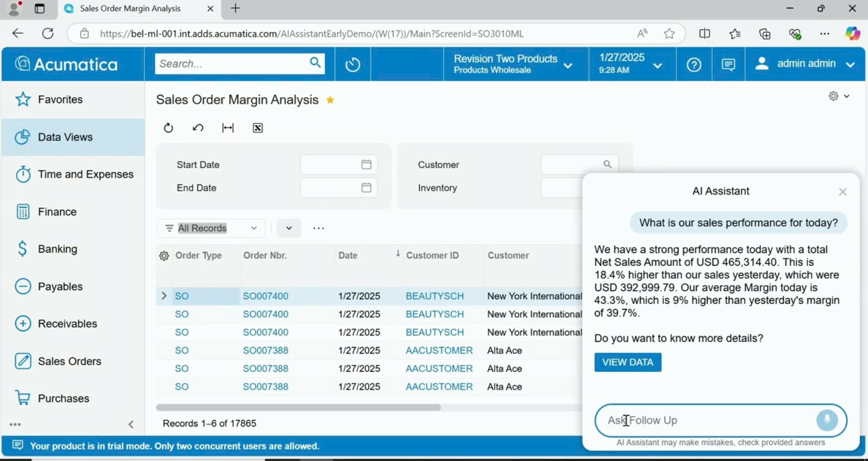Open order SO007400 in the second row
Screen dimensions: 868x461
coord(266,314)
